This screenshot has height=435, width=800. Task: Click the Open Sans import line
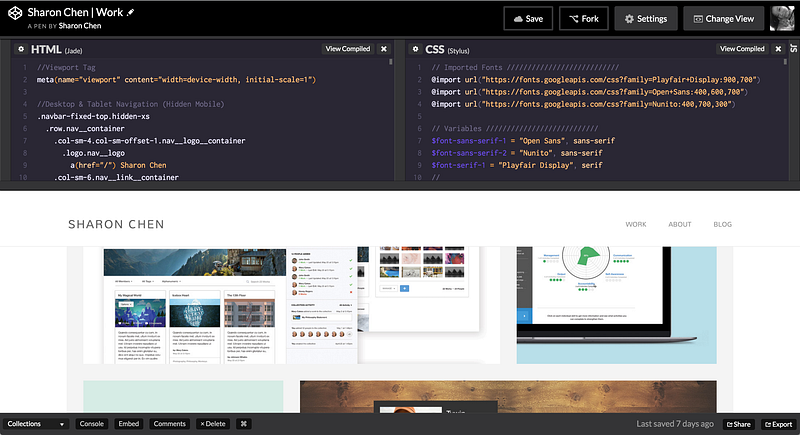pyautogui.click(x=589, y=92)
